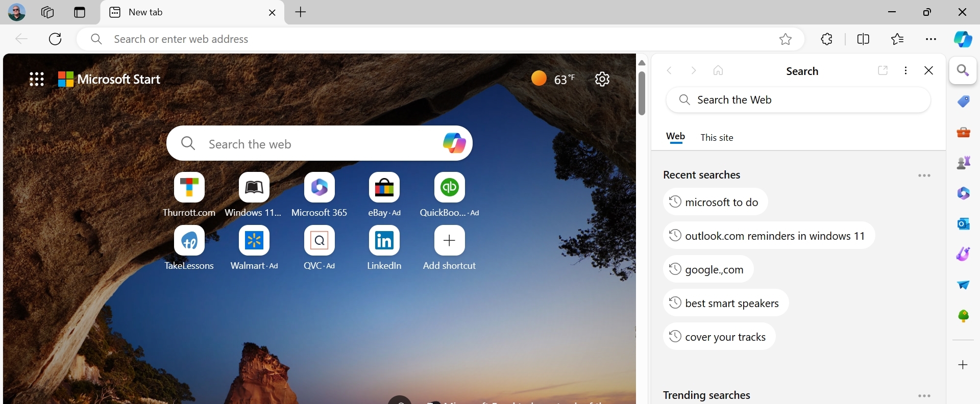Screen dimensions: 980x404
Task: Switch to the This site tab
Action: pyautogui.click(x=717, y=138)
